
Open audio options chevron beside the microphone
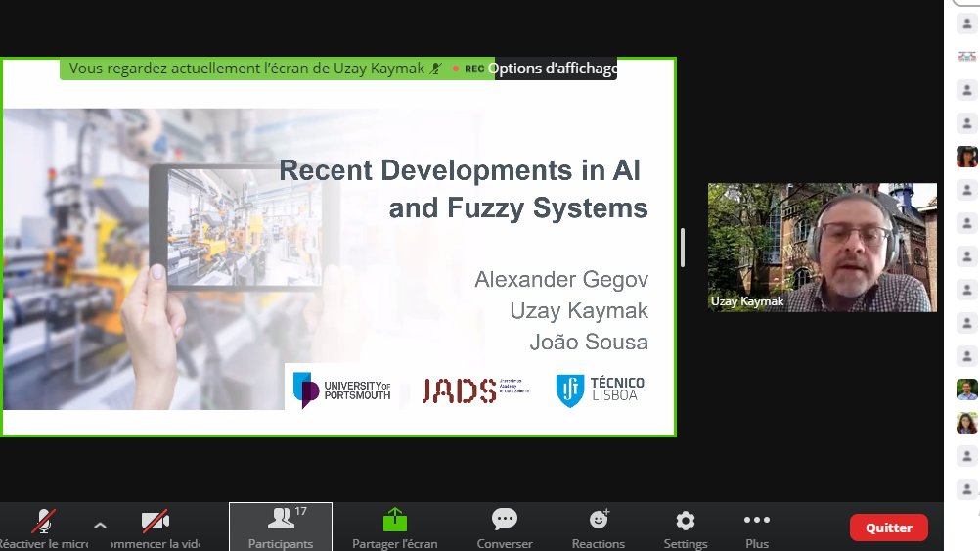point(100,526)
